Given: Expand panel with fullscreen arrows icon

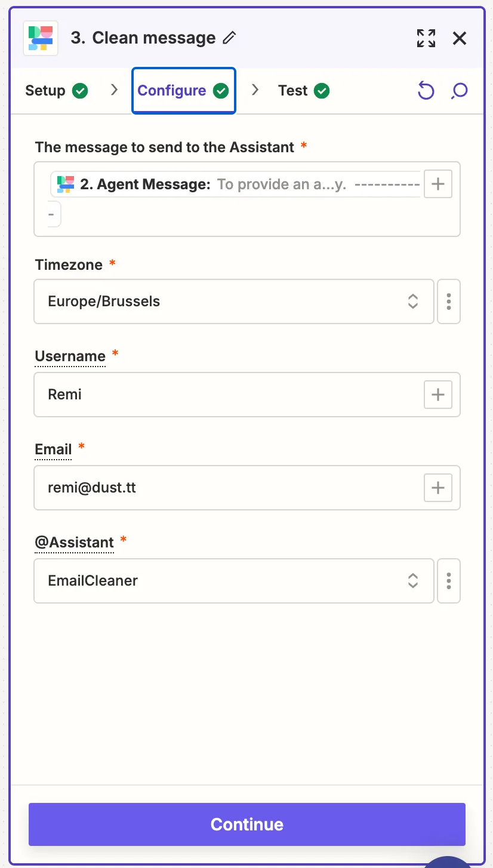Looking at the screenshot, I should point(426,38).
